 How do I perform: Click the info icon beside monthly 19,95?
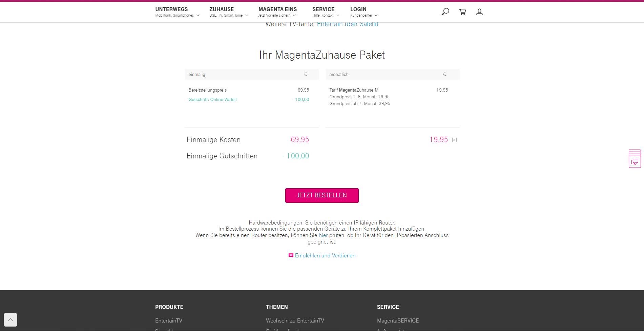pyautogui.click(x=455, y=140)
